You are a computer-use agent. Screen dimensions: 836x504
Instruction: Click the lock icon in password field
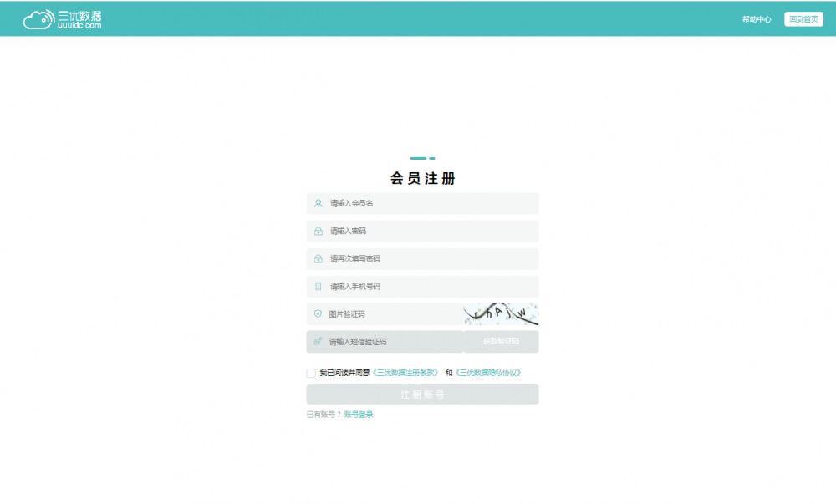(x=318, y=231)
